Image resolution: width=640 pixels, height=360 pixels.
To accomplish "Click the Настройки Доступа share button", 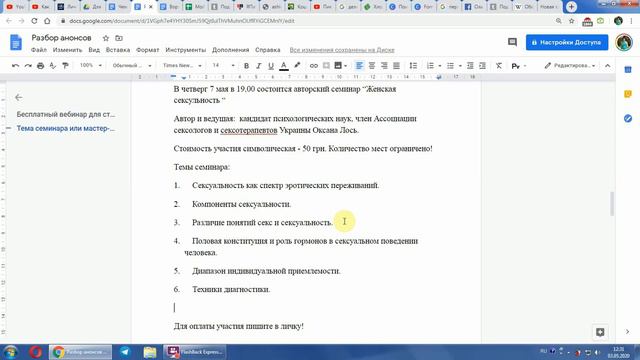I will (x=567, y=42).
